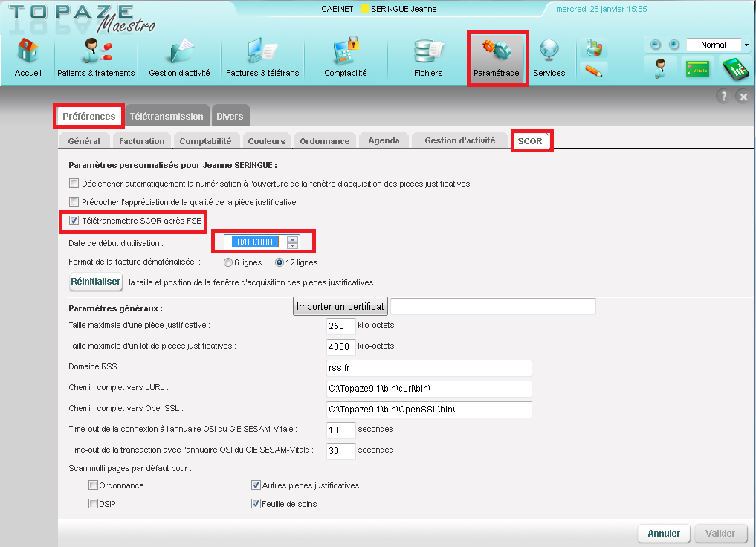The height and width of the screenshot is (547, 756).
Task: Click the question mark help icon
Action: tap(723, 97)
